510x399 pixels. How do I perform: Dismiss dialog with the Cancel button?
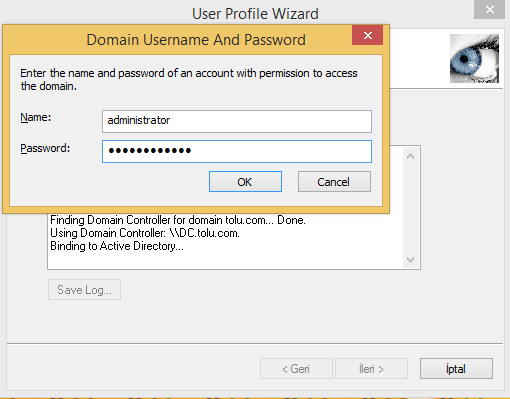(334, 182)
